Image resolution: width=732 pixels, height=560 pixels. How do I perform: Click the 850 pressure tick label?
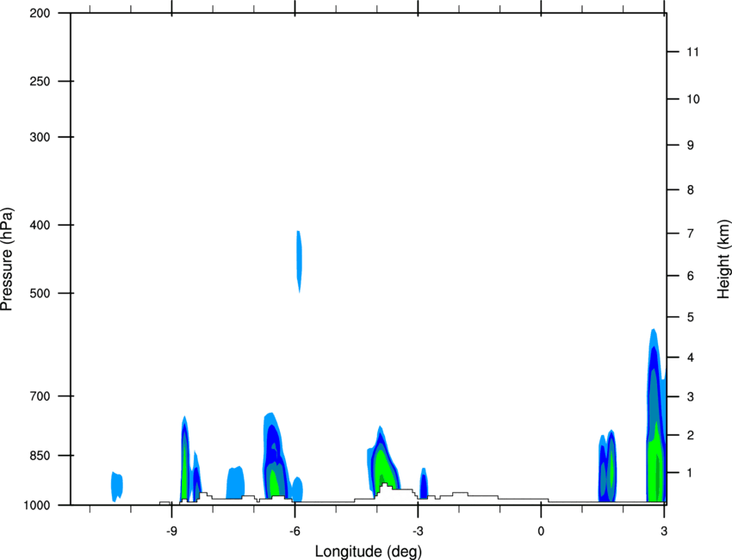[x=40, y=456]
